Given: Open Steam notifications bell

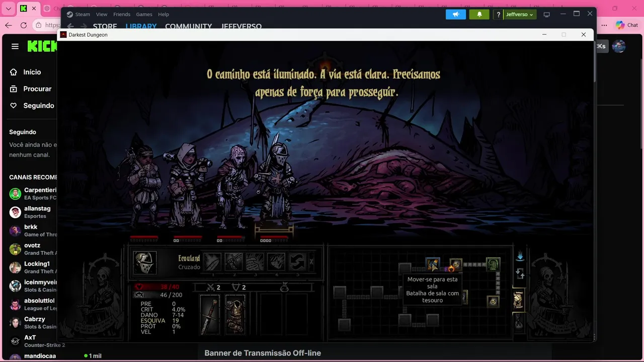Looking at the screenshot, I should (479, 15).
